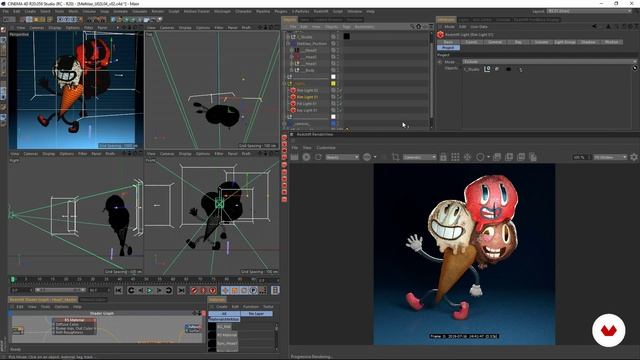Click the Record Active Objects keyframe button
The width and height of the screenshot is (640, 360).
194,290
